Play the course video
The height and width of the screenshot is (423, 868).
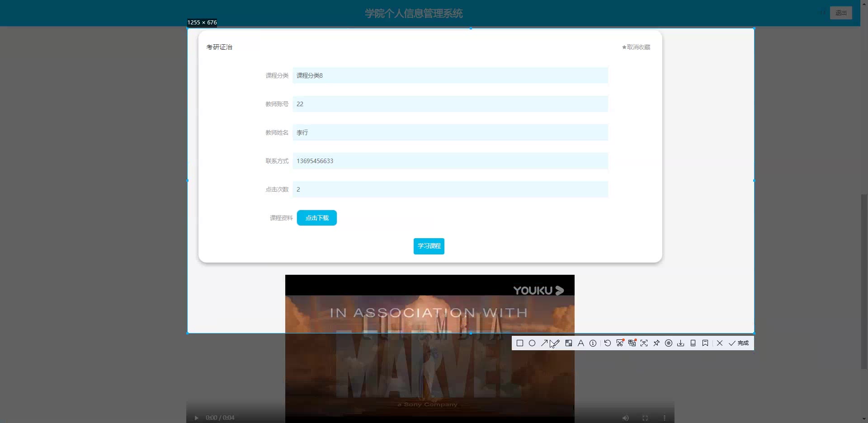click(196, 418)
